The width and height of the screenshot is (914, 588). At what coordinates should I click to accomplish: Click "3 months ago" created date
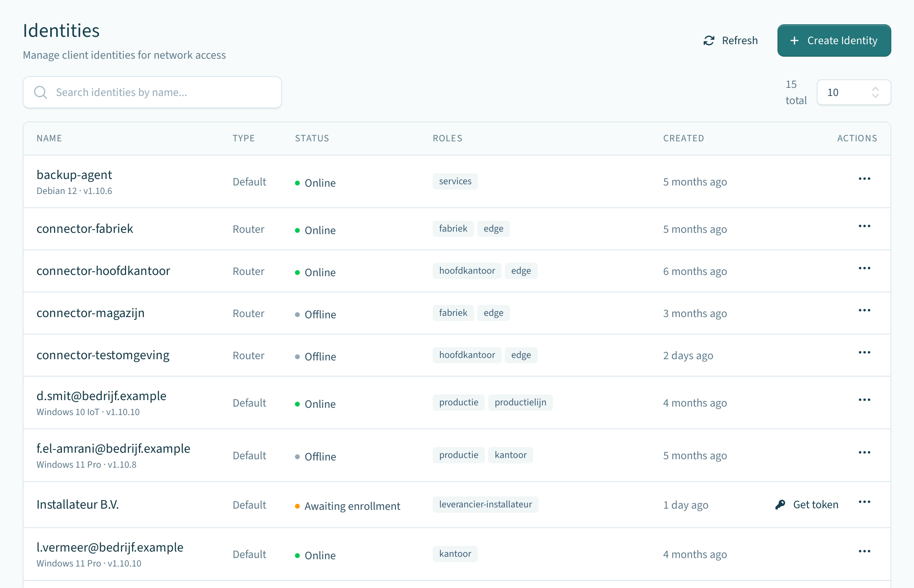click(x=695, y=313)
